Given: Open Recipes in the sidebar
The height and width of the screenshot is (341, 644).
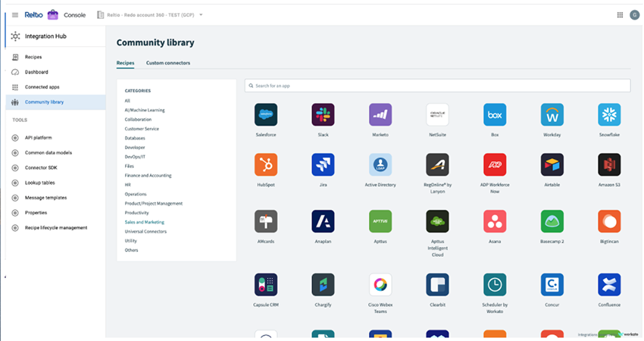Looking at the screenshot, I should (55, 57).
